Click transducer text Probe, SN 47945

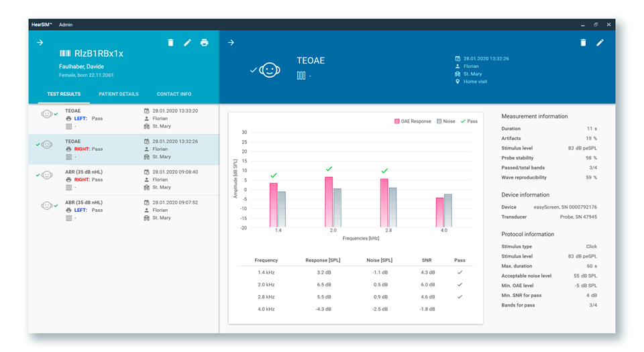[579, 217]
